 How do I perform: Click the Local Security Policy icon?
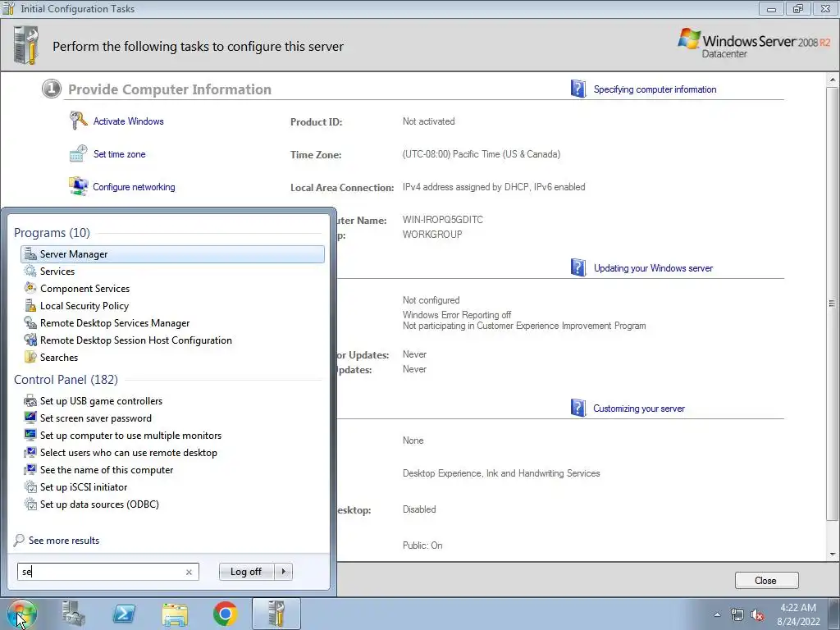(30, 305)
